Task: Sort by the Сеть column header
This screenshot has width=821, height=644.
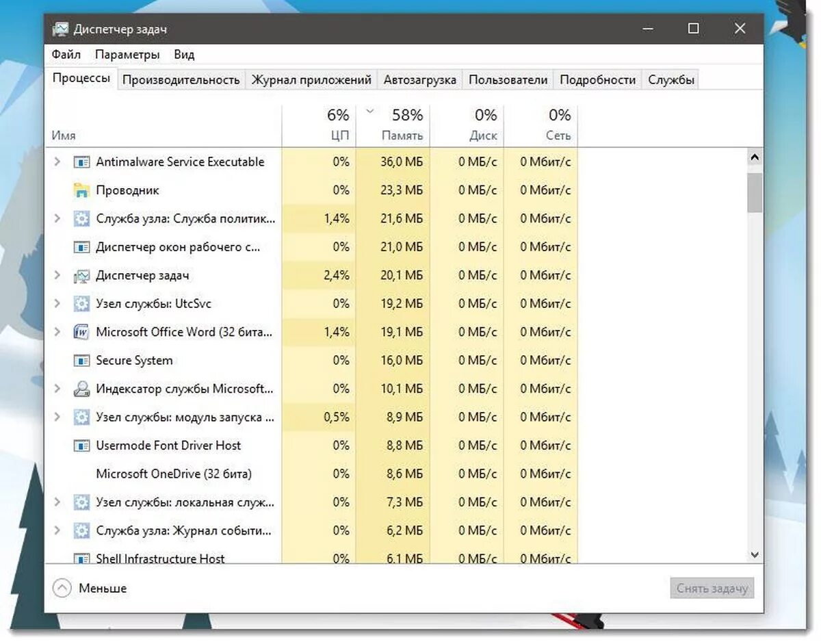Action: tap(541, 126)
